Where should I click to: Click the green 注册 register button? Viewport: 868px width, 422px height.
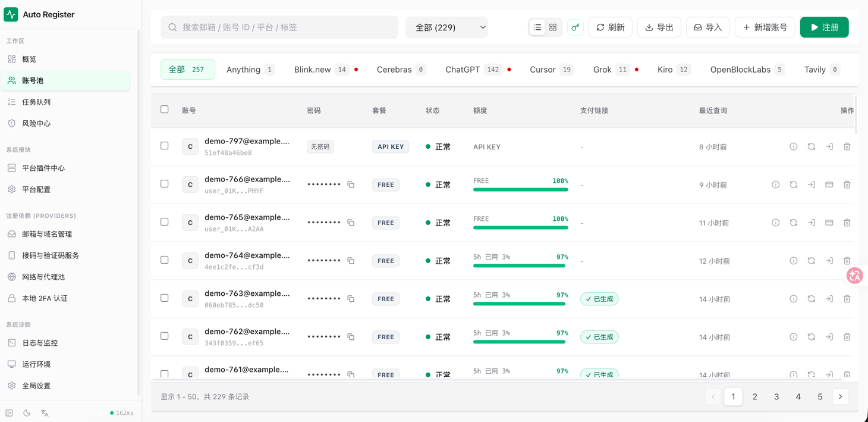coord(825,27)
